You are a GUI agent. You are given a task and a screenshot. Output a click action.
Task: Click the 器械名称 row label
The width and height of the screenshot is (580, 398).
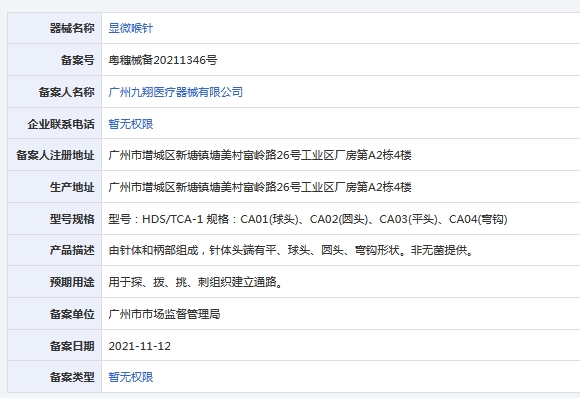(x=72, y=28)
